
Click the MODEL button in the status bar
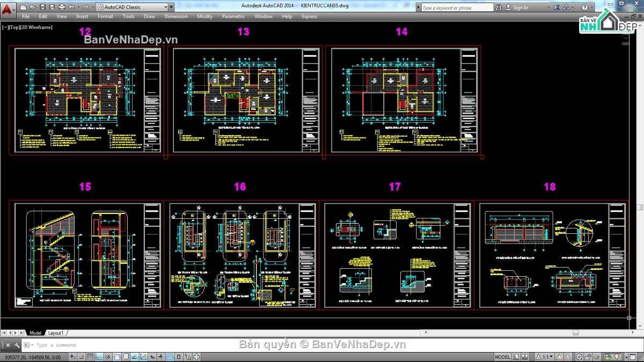point(502,357)
